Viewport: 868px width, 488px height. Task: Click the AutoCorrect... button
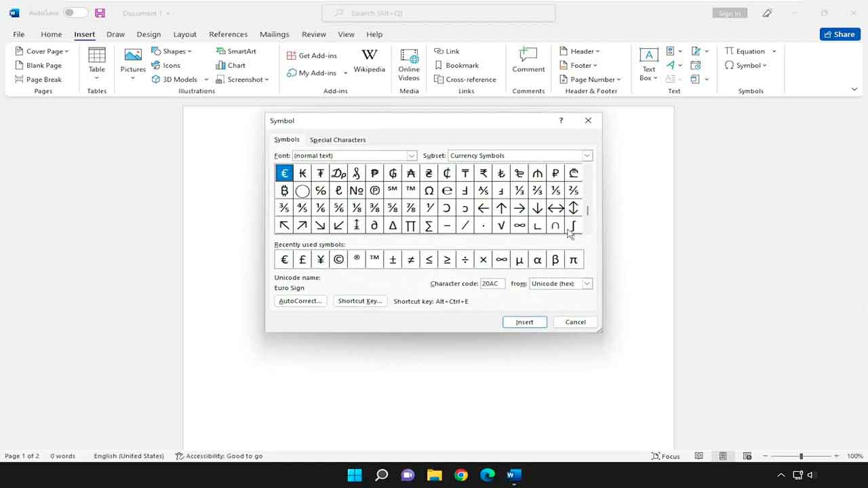coord(300,301)
